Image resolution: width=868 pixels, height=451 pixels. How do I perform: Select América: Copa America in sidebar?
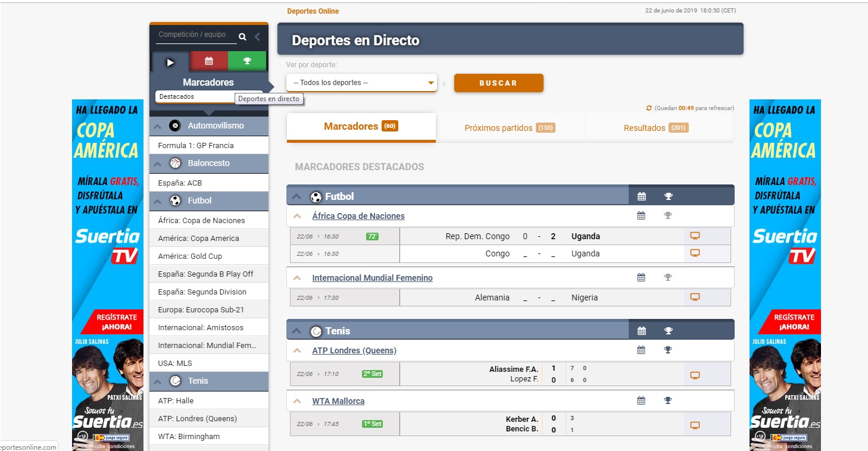[198, 239]
